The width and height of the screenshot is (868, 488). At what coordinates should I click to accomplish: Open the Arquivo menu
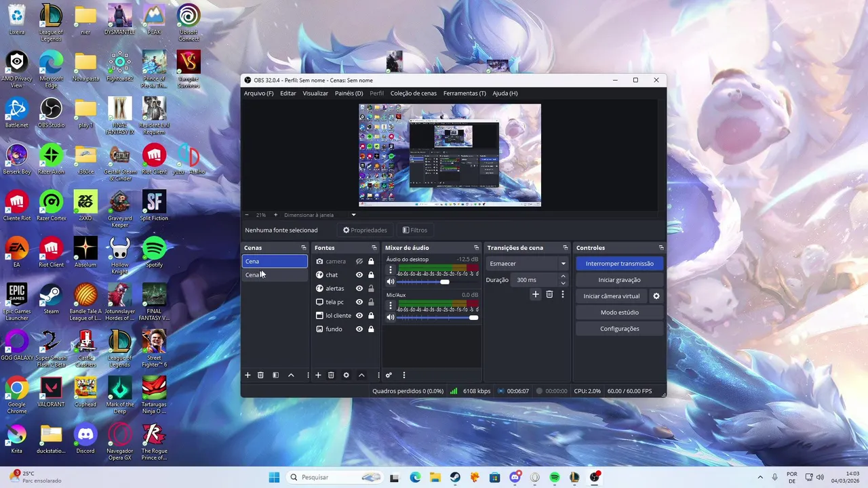[x=258, y=94]
